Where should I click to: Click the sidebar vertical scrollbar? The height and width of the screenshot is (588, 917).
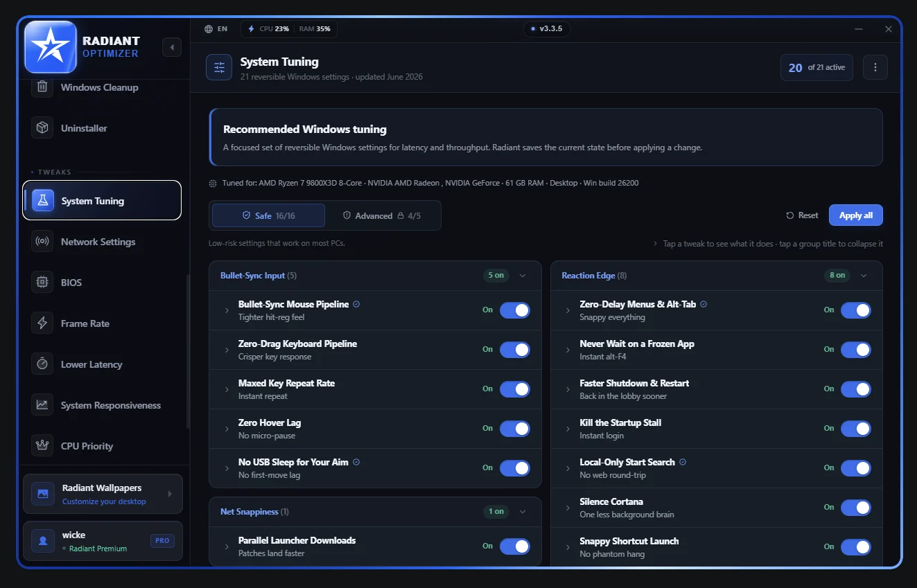click(187, 352)
